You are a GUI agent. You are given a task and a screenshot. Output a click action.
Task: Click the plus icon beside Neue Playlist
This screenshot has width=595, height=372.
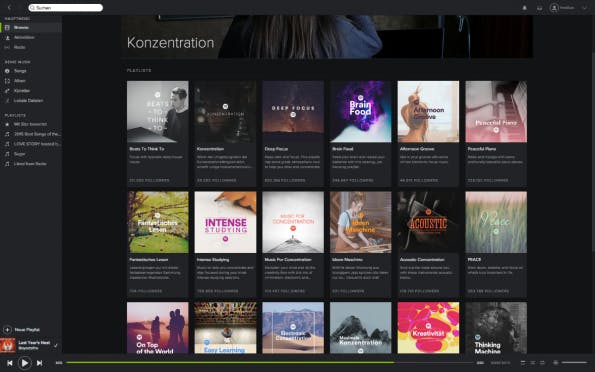click(x=7, y=329)
